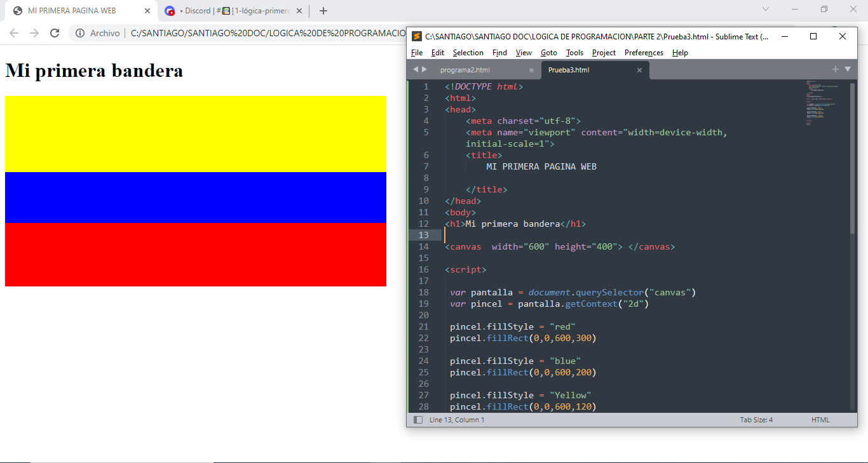The image size is (868, 463).
Task: Open Chrome tab search chevron
Action: (766, 9)
